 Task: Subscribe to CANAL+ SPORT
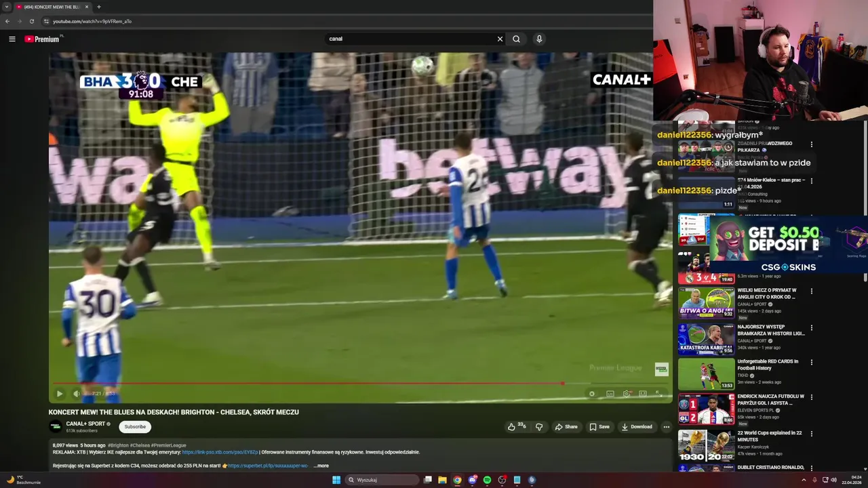coord(135,426)
